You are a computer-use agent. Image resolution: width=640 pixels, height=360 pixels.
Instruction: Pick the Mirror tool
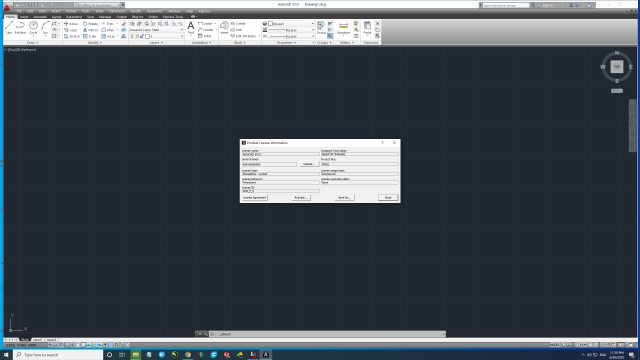tap(90, 30)
